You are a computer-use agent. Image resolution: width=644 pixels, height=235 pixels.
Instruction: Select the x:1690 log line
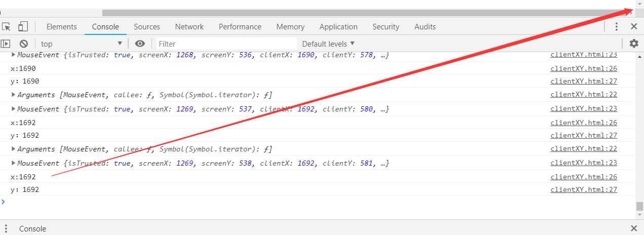pyautogui.click(x=23, y=68)
